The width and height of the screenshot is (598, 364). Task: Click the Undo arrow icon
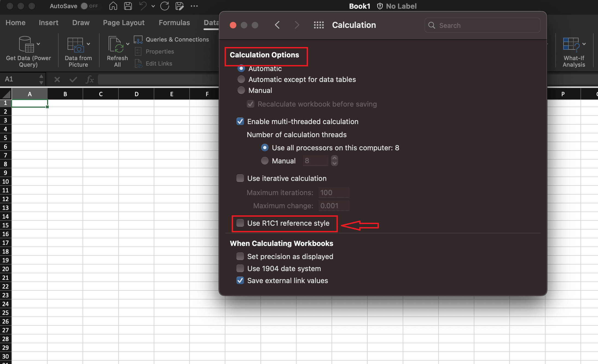coord(143,6)
